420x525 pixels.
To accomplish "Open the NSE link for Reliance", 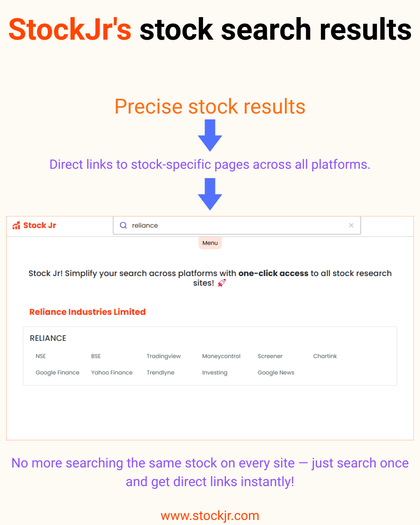I will click(41, 356).
